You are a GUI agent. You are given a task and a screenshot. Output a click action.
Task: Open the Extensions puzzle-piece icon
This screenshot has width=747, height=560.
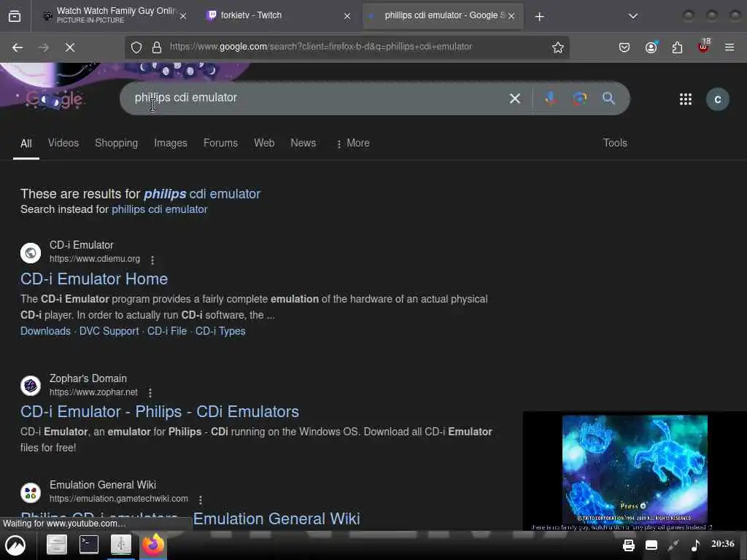coord(677,47)
